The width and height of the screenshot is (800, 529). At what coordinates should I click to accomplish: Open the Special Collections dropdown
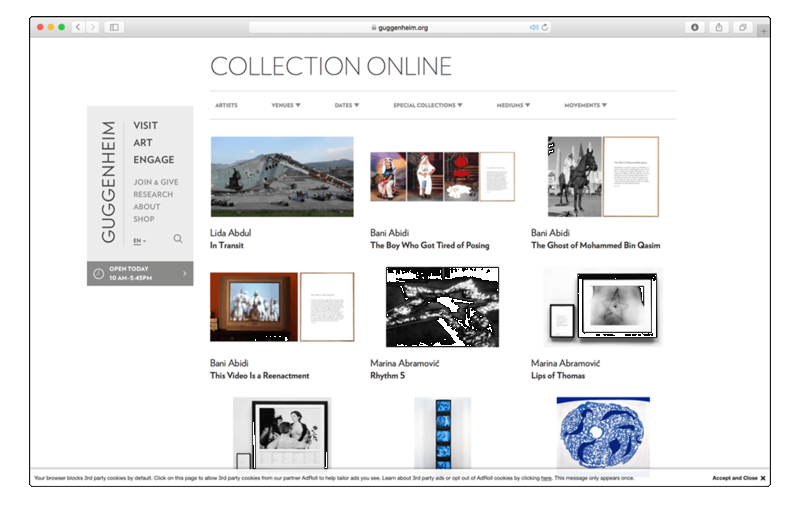(428, 105)
